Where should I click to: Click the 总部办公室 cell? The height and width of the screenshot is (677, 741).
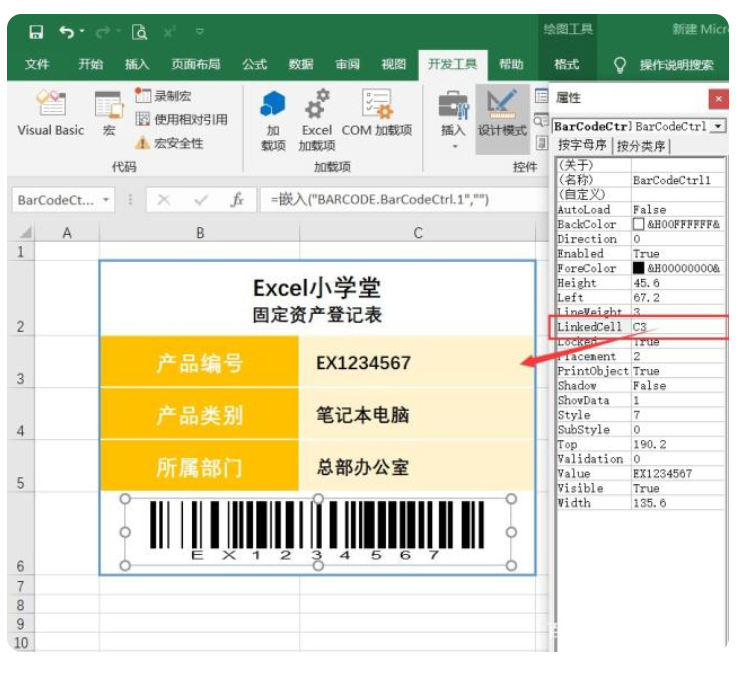coord(417,467)
